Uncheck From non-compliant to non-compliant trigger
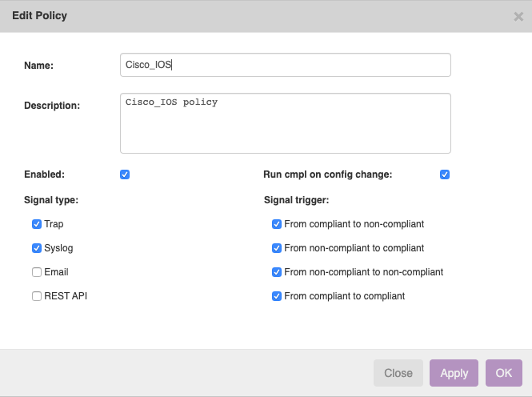Viewport: 532px width, 397px height. click(x=277, y=272)
